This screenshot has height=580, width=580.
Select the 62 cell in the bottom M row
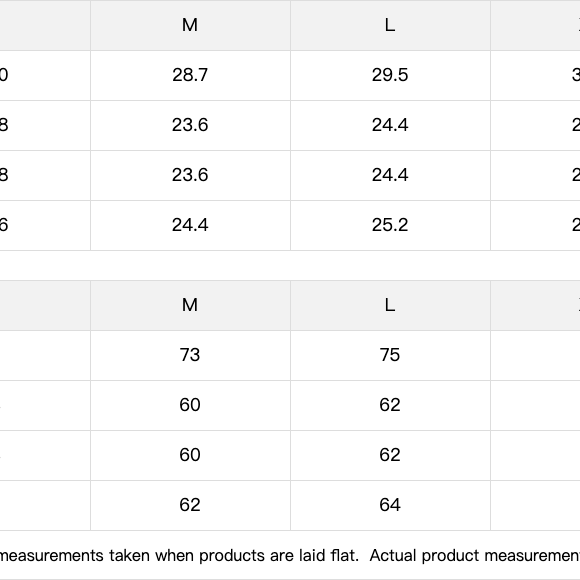tap(190, 505)
